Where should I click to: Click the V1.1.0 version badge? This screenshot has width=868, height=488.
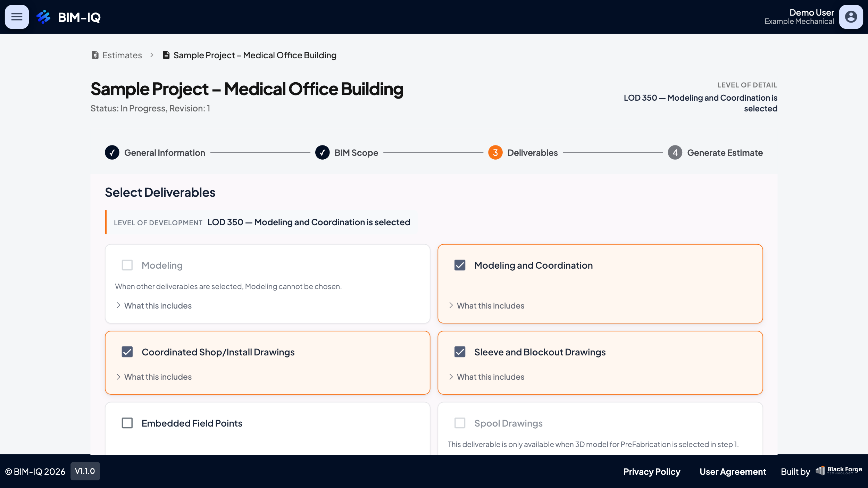(x=85, y=471)
